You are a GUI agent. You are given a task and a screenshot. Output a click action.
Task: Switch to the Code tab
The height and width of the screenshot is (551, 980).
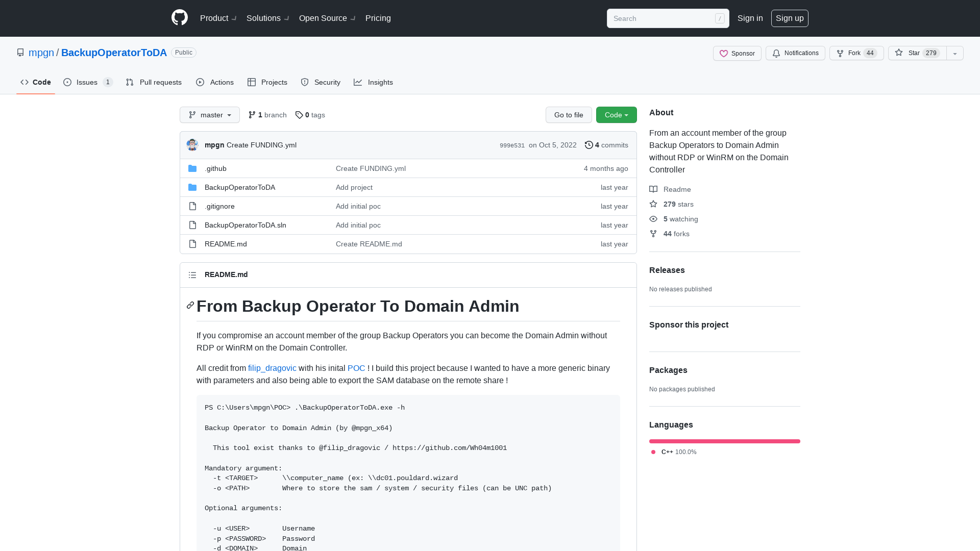click(x=36, y=82)
